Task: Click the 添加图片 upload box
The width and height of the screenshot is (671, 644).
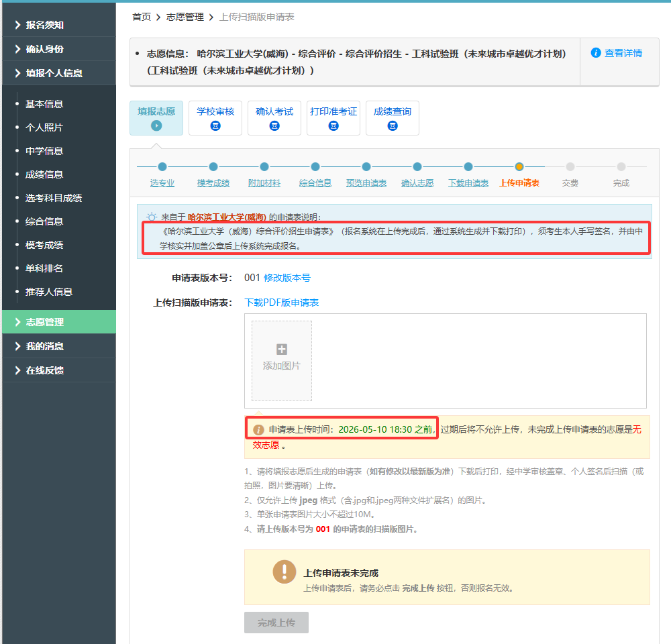Action: coord(282,361)
